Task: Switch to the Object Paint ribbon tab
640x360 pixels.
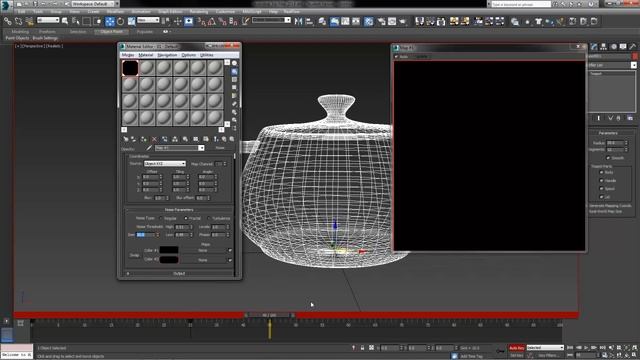Action: 111,31
